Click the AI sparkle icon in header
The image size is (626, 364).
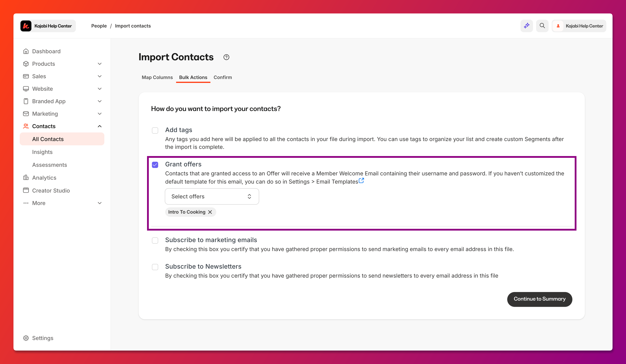coord(526,26)
